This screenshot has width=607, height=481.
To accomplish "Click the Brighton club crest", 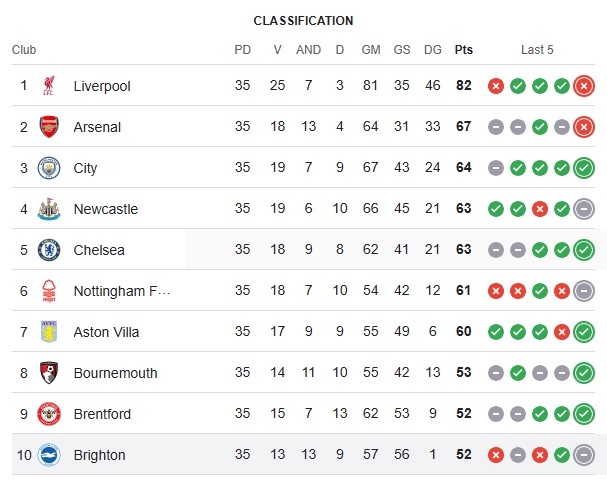I will (x=49, y=455).
